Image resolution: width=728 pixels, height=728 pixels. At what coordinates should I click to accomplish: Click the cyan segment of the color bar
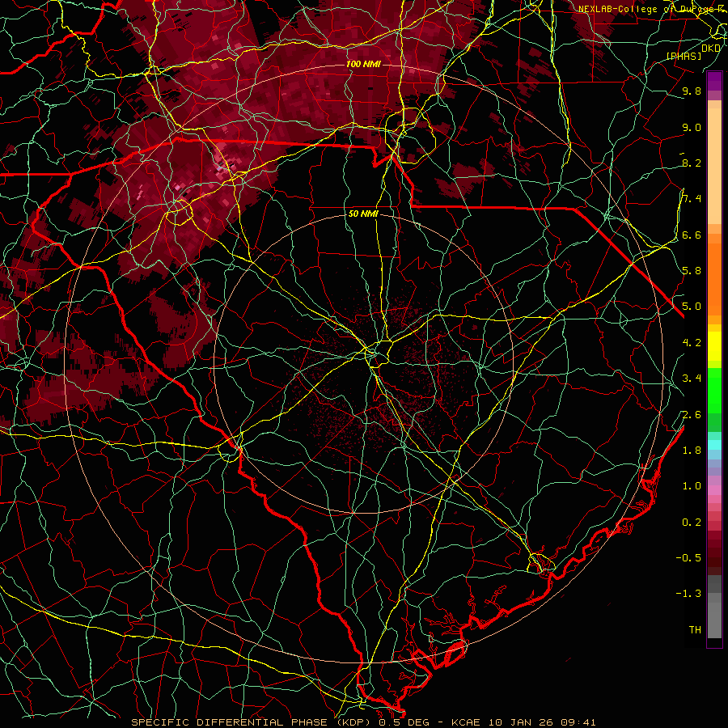[714, 445]
